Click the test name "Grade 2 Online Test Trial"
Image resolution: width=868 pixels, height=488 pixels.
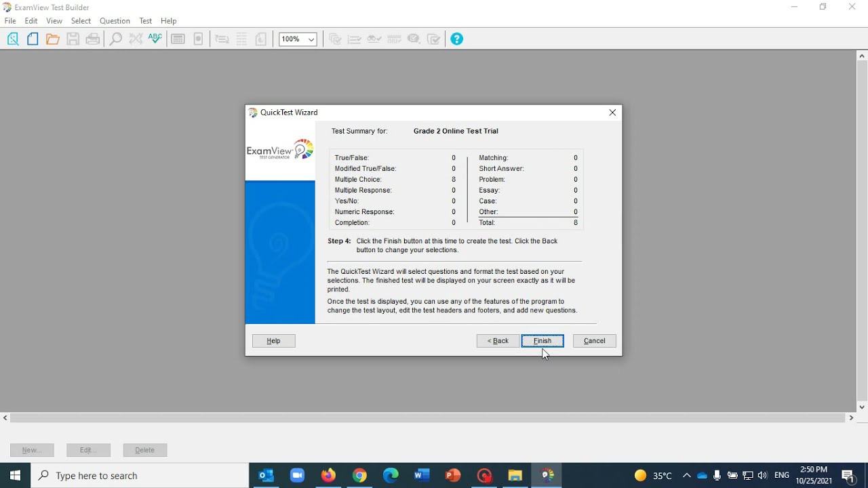click(456, 131)
